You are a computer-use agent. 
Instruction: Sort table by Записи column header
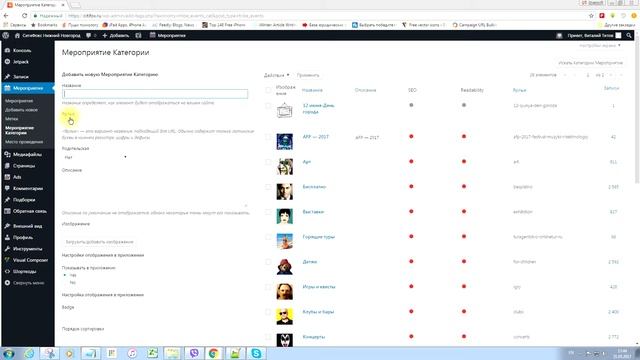coord(611,88)
